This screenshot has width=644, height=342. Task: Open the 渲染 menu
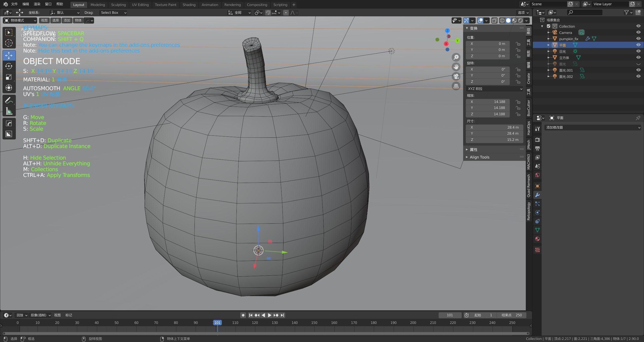37,4
